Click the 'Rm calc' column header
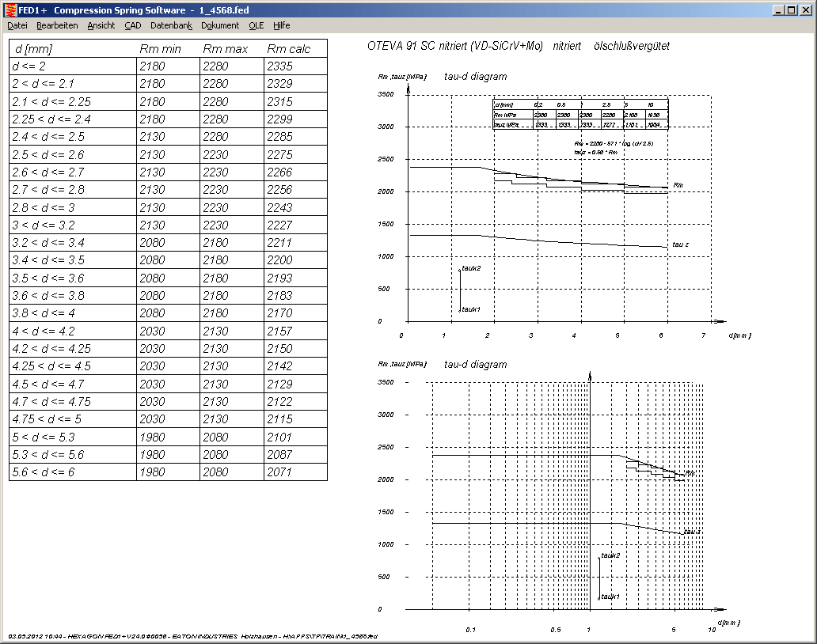This screenshot has height=644, width=817. point(288,49)
